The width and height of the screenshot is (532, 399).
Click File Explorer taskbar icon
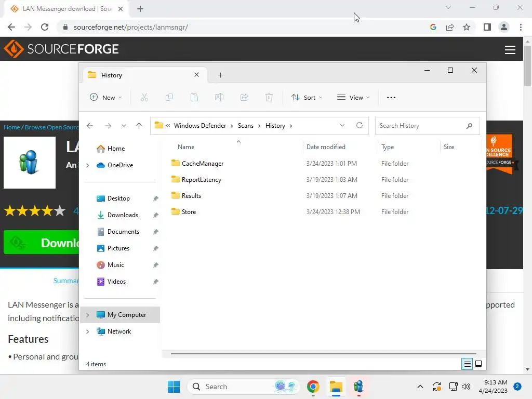click(x=336, y=387)
